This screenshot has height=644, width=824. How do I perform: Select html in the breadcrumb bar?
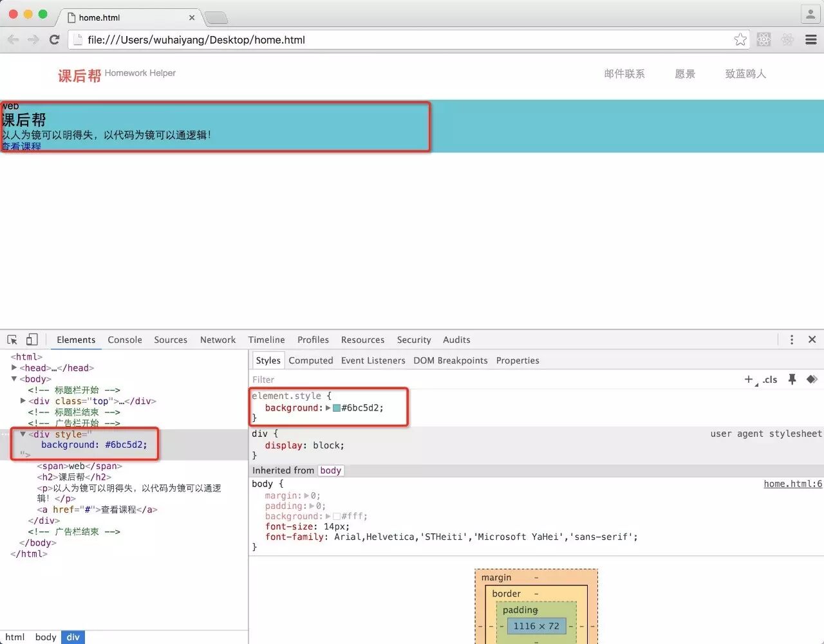click(15, 637)
